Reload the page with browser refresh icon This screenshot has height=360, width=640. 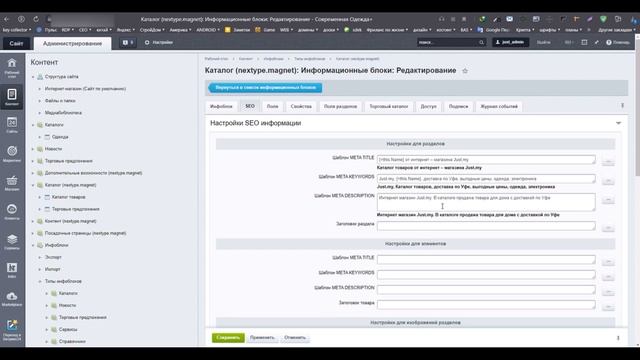point(36,19)
